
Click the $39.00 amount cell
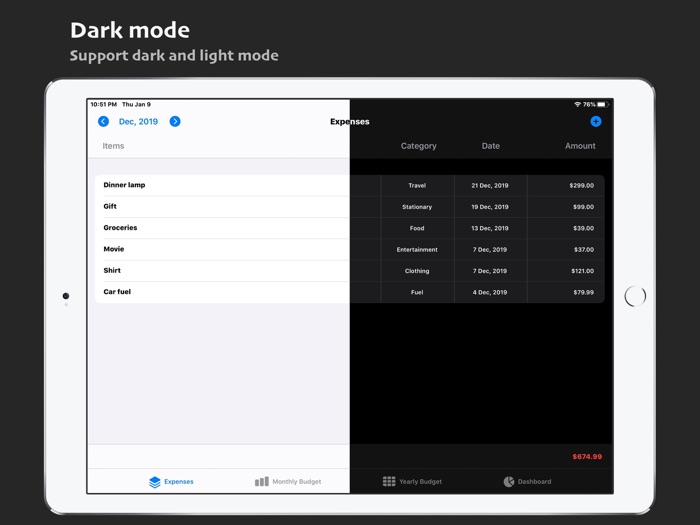[566, 228]
